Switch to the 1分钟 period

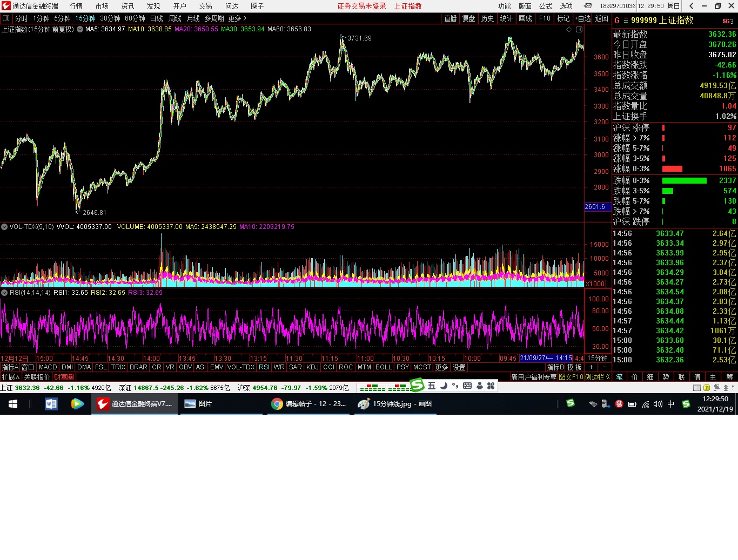point(42,18)
